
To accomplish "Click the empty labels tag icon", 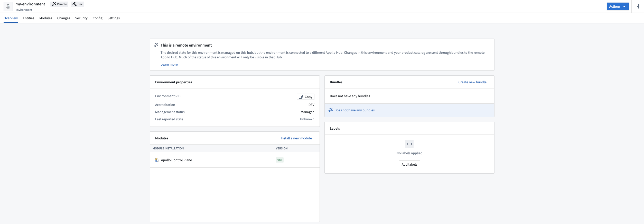I will tap(409, 144).
